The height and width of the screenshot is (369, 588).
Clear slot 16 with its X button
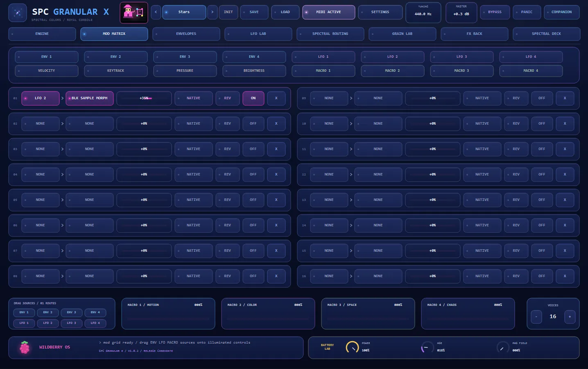pos(565,276)
